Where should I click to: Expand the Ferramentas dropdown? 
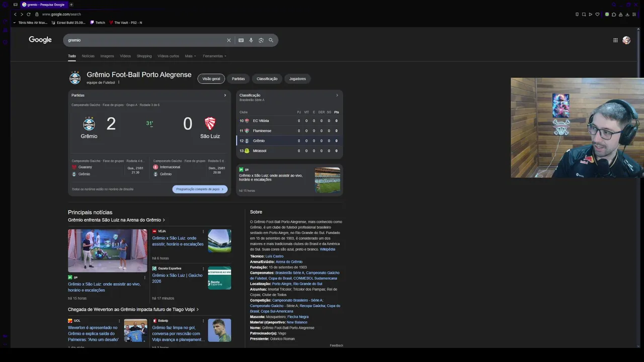pos(214,56)
